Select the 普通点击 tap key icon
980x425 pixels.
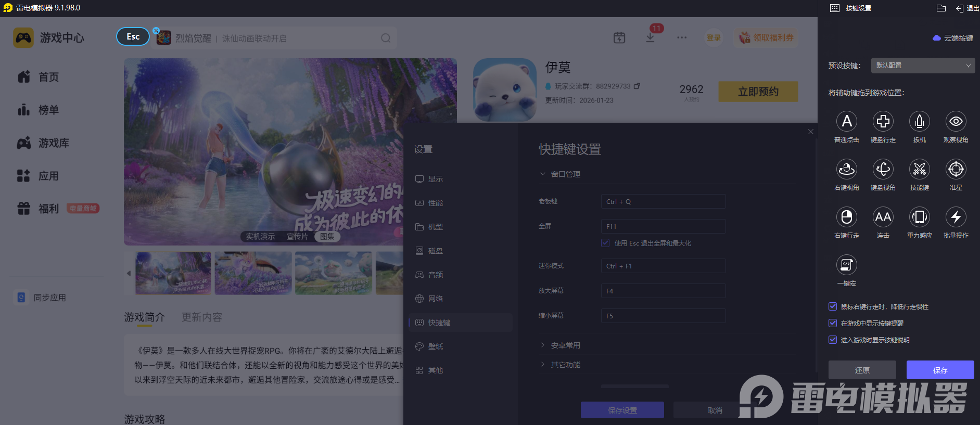(847, 121)
